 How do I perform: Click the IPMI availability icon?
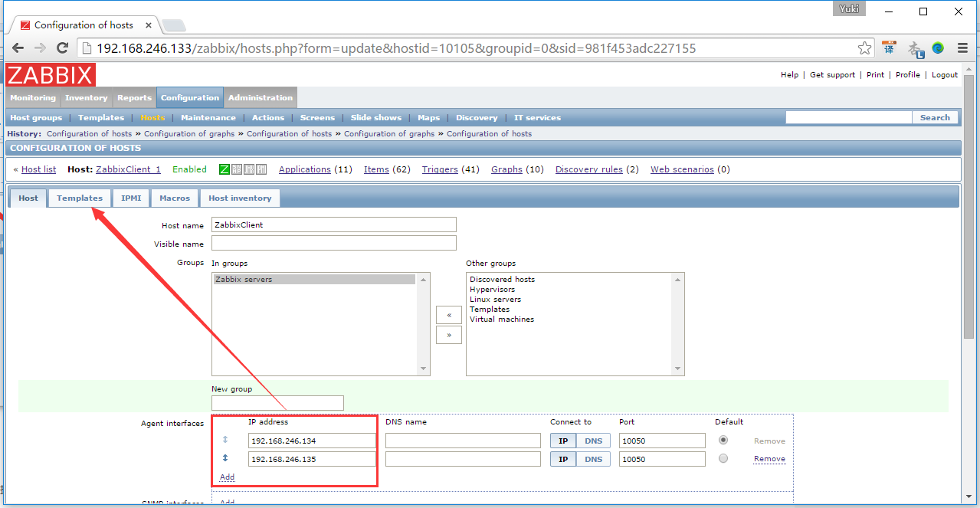(x=261, y=169)
